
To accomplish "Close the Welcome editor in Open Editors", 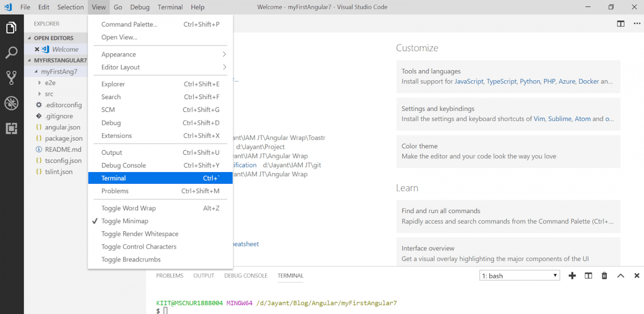I will click(37, 49).
